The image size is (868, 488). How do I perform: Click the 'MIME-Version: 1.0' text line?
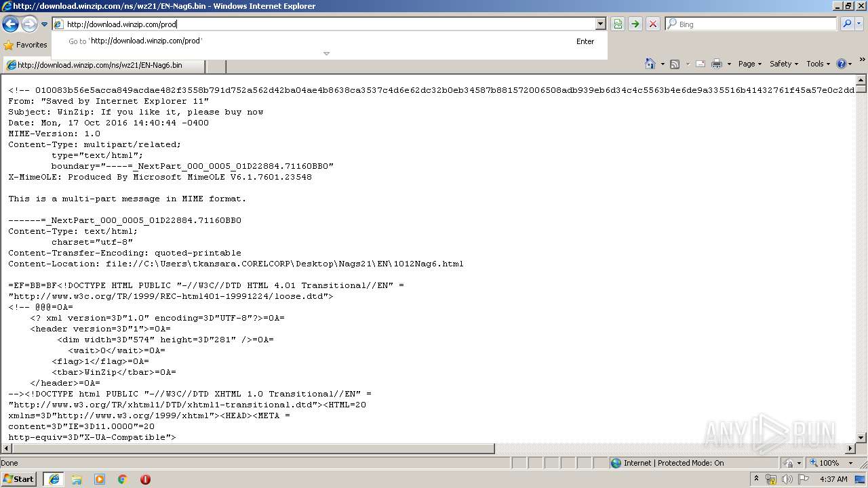(x=54, y=134)
